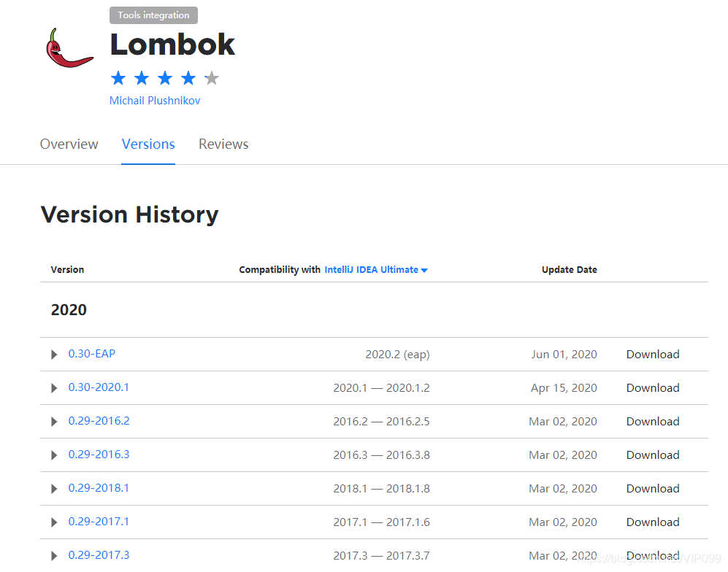Switch to the Overview tab

pyautogui.click(x=69, y=144)
